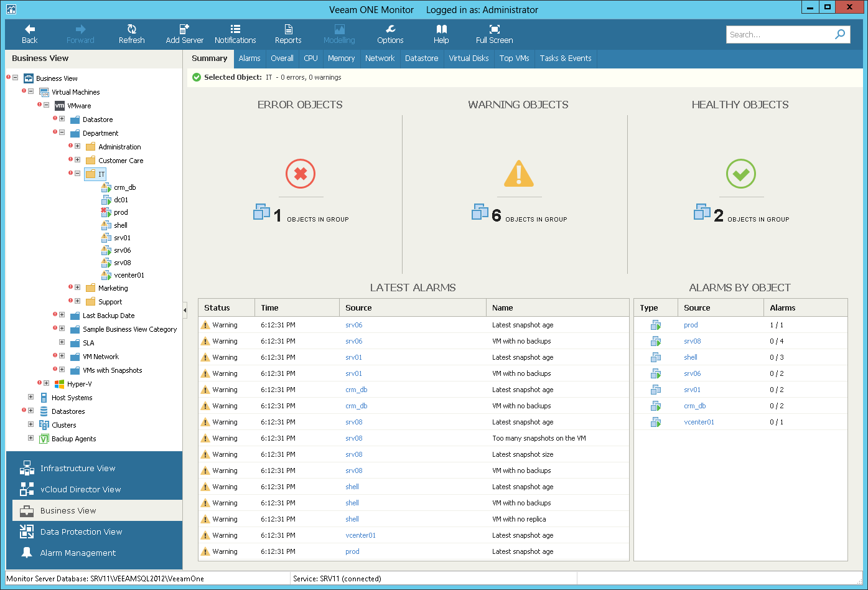Open srv08 link in Alarms by Object

[x=693, y=341]
